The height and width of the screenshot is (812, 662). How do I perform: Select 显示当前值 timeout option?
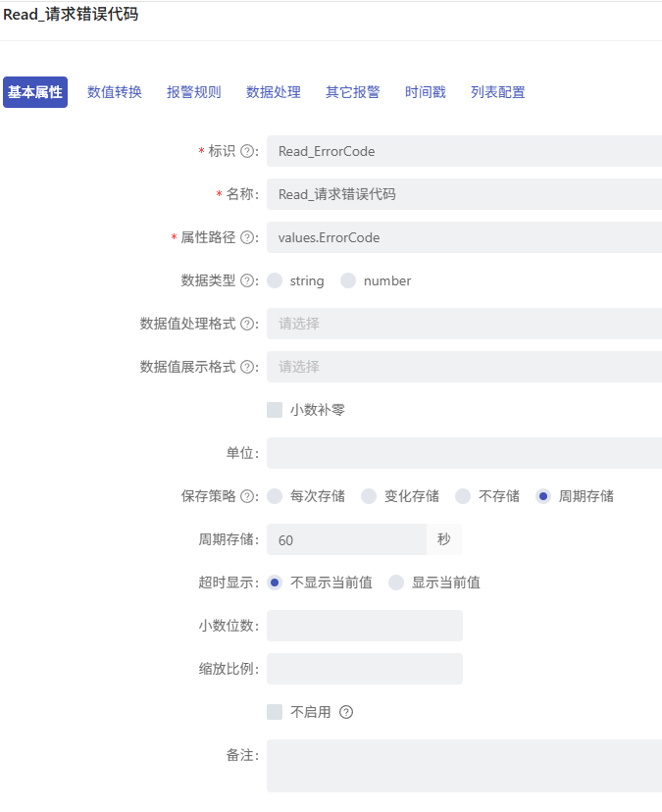pos(396,583)
